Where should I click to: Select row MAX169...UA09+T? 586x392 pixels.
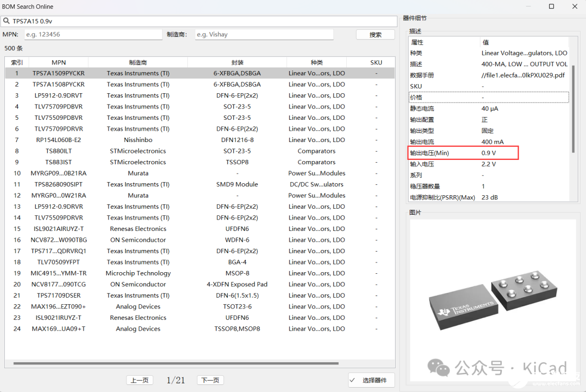tap(200, 329)
